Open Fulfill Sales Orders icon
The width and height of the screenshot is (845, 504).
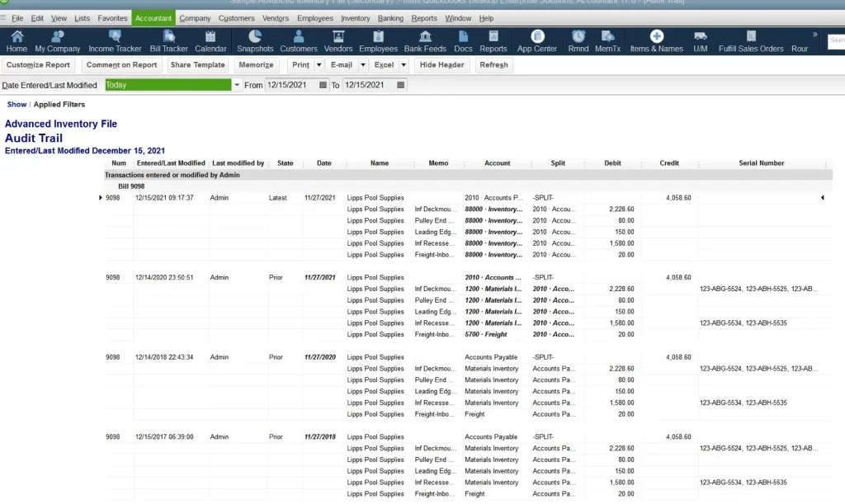coord(751,41)
